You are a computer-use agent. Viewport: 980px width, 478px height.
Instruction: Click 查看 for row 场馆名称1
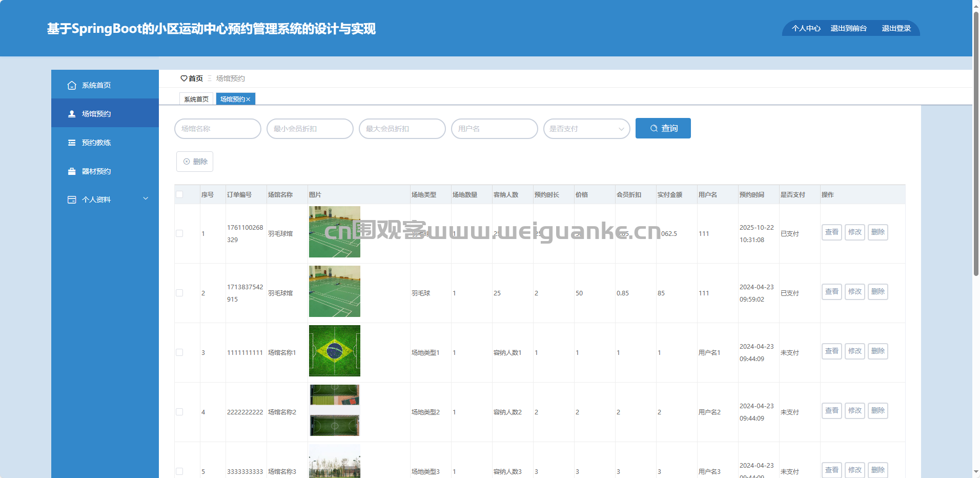(832, 351)
